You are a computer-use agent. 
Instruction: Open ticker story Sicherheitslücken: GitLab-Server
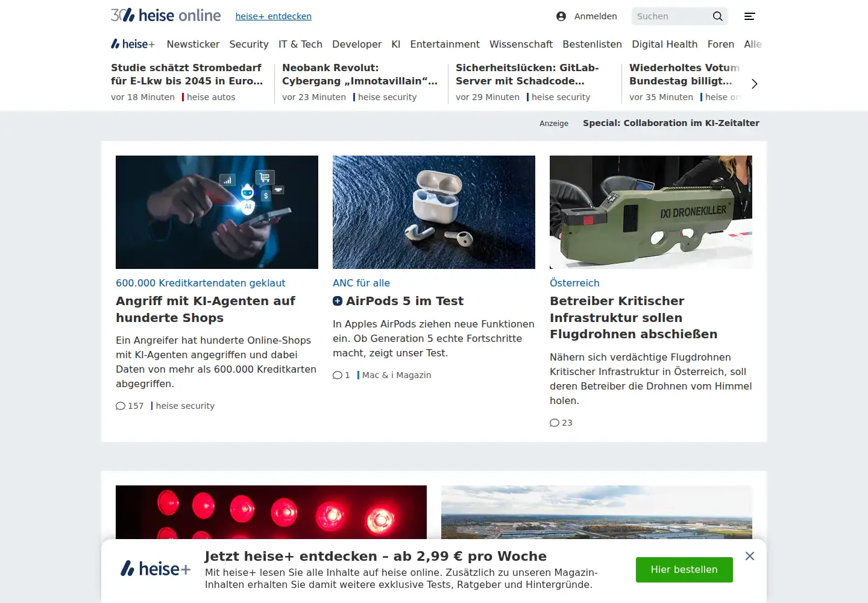coord(527,74)
